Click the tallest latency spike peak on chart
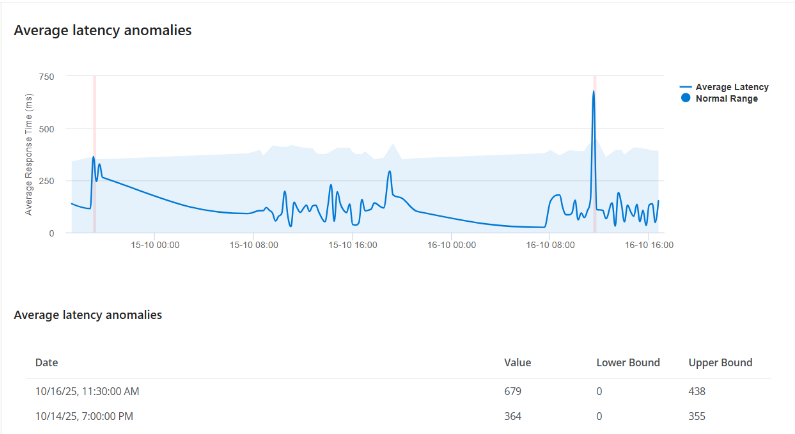Screen dimensions: 795x434 594,92
